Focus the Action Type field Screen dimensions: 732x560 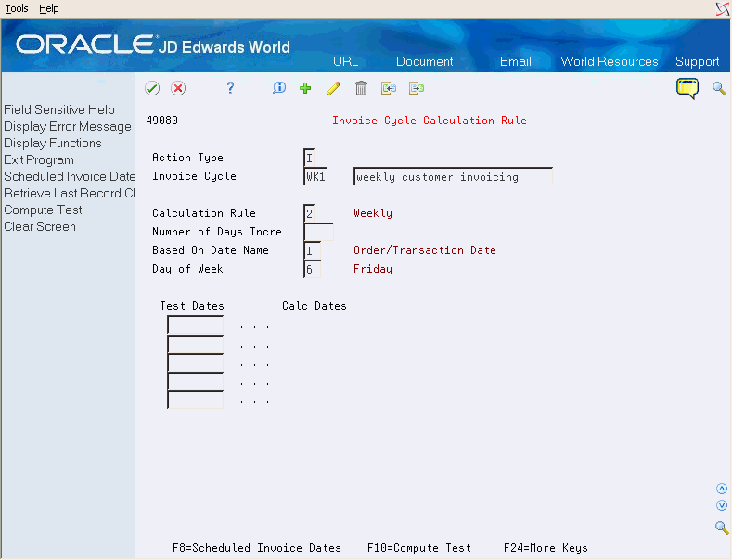(x=309, y=158)
